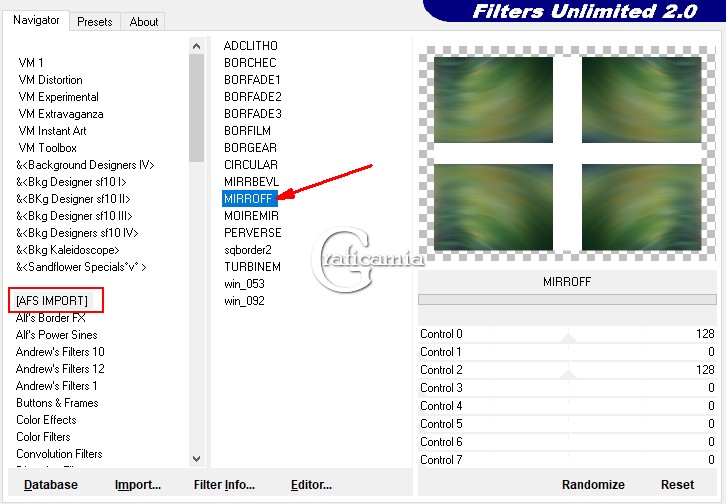Click the Control 6 slider row
The image size is (726, 504).
pos(567,442)
